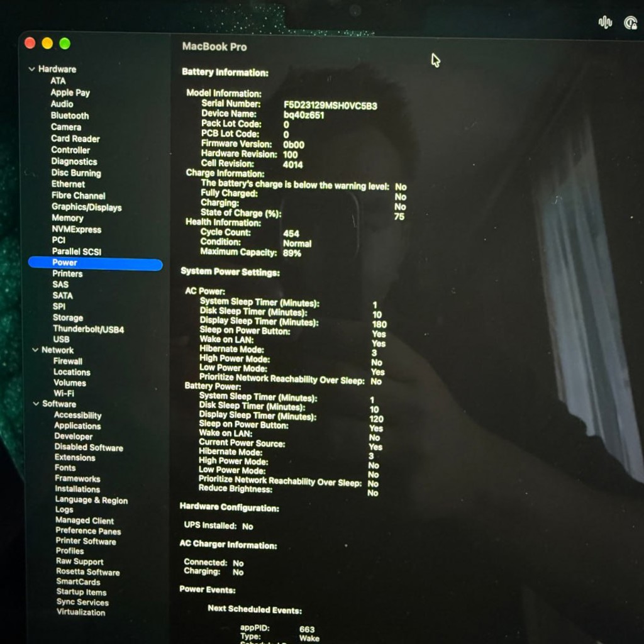The height and width of the screenshot is (644, 644).
Task: Click the green zoom window button
Action: (65, 43)
